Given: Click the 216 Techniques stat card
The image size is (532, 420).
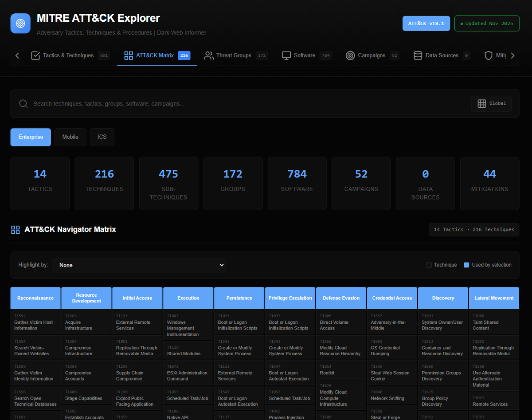Looking at the screenshot, I should point(104,183).
